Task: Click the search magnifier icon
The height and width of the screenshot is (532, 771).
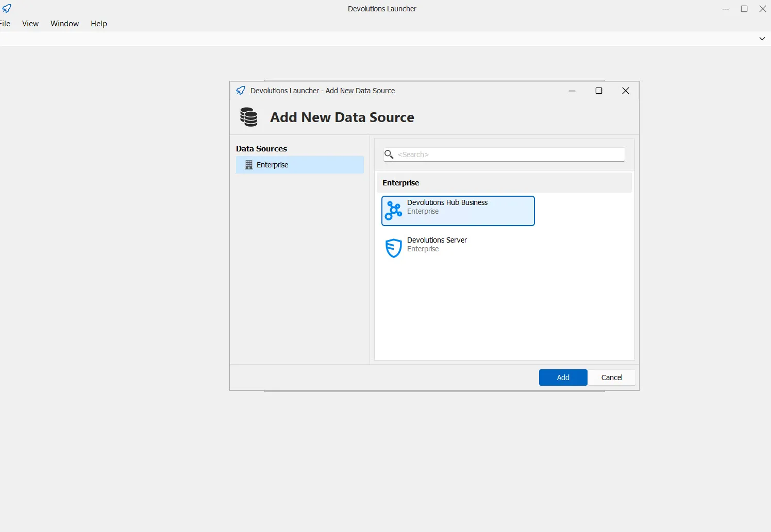Action: click(x=389, y=155)
